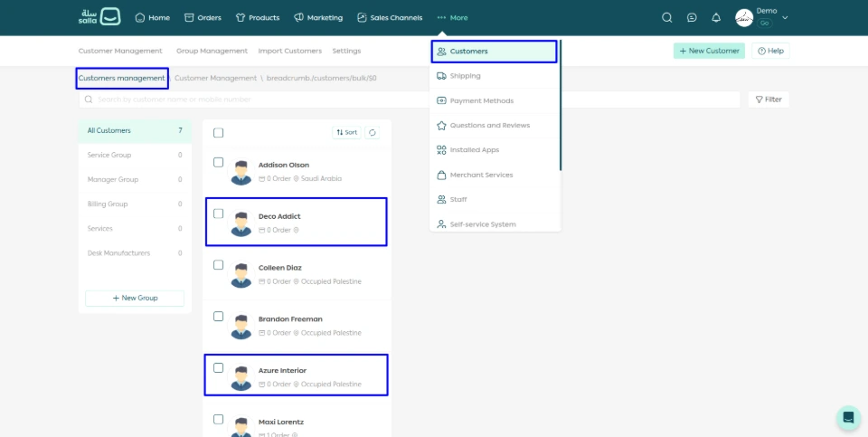Open the chat messages icon in header
The image size is (868, 437).
point(692,17)
